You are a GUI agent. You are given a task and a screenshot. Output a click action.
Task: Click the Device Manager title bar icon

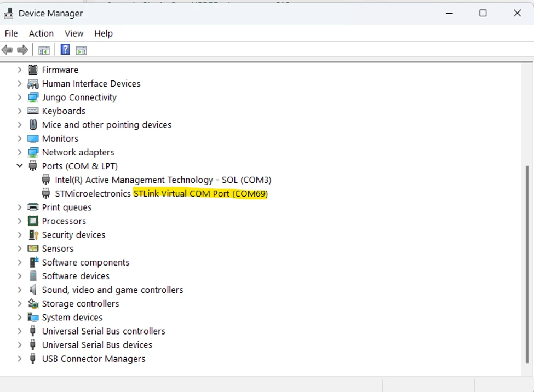[9, 13]
